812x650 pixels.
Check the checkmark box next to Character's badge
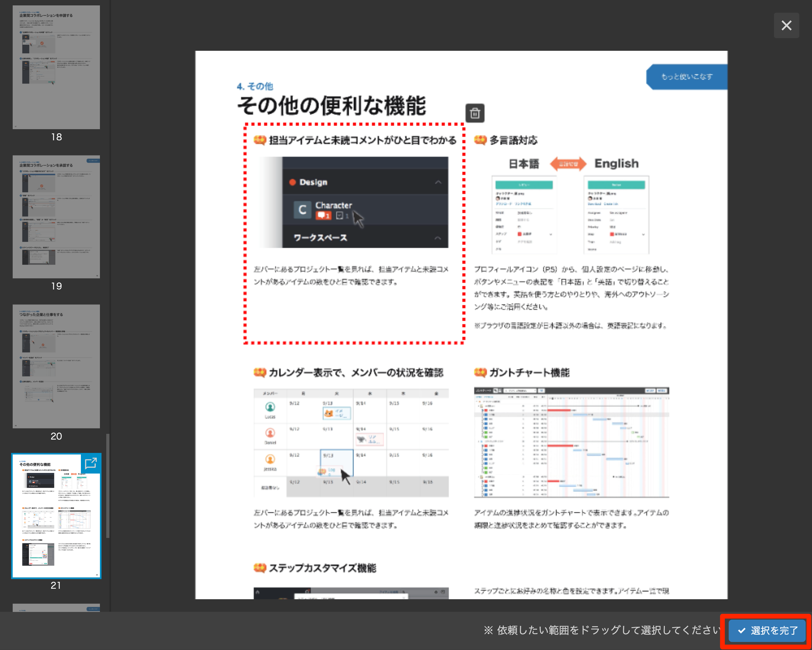click(340, 216)
